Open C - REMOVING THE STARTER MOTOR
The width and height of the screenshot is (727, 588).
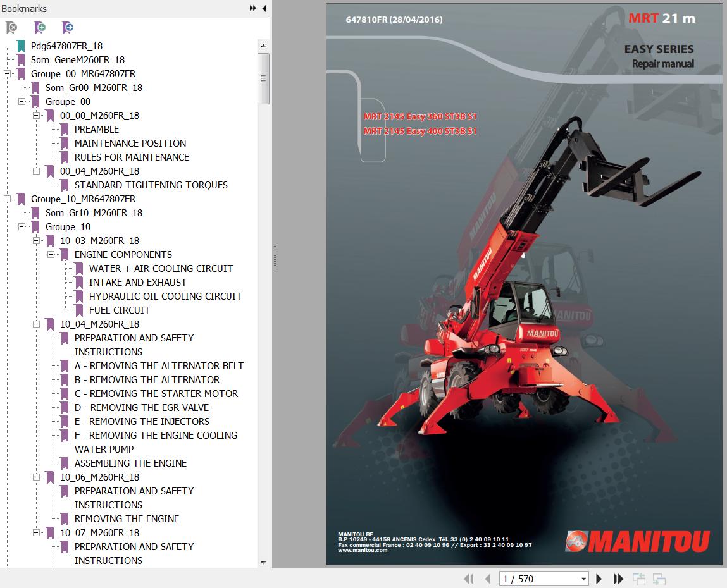tap(156, 393)
